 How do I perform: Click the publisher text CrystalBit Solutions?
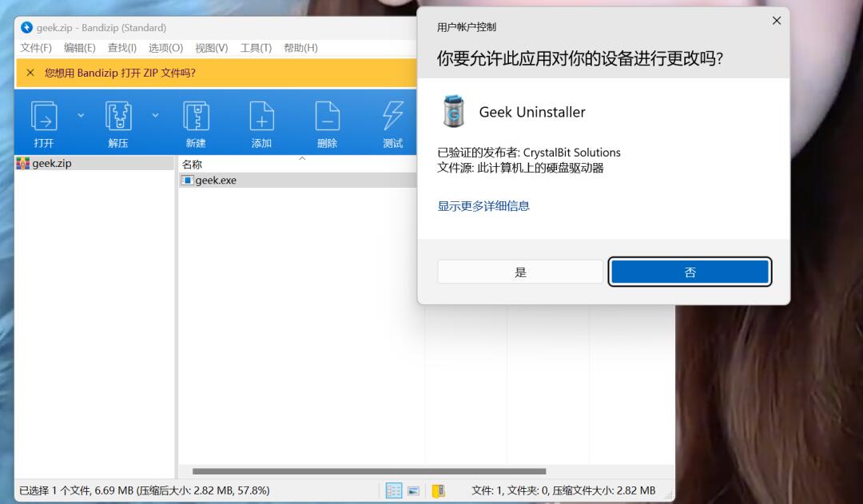click(x=572, y=153)
